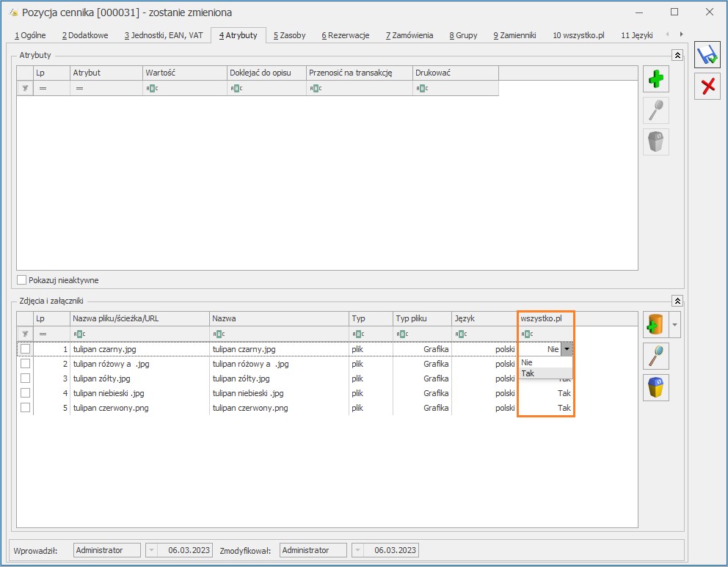Click Typ column filter ABC icon

[x=358, y=334]
